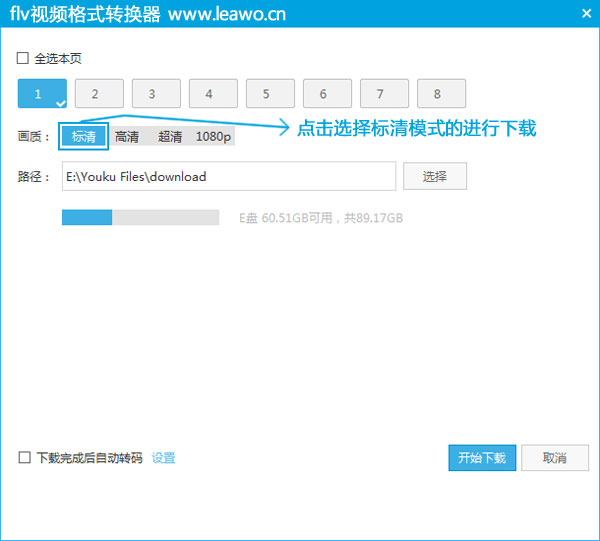Close the dialog with the X icon
The image size is (600, 541).
point(586,14)
